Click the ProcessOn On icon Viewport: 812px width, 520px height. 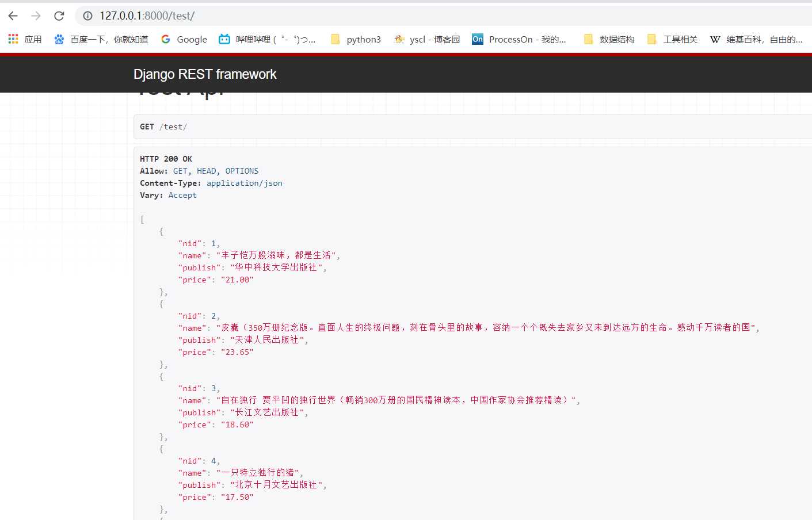[478, 39]
